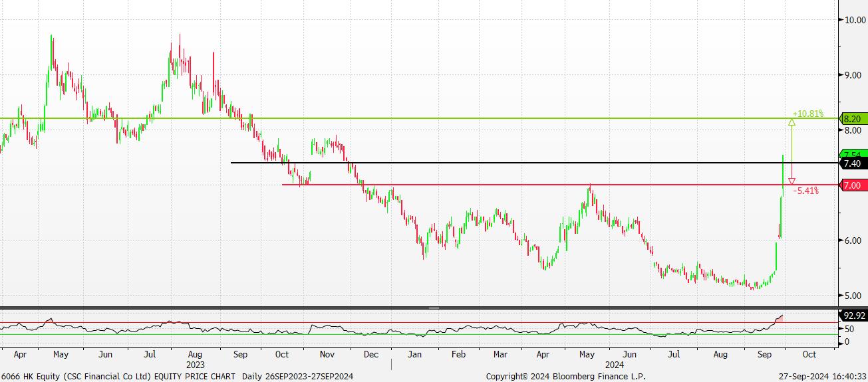Click the red downward arrowhead at 7.00

792,181
